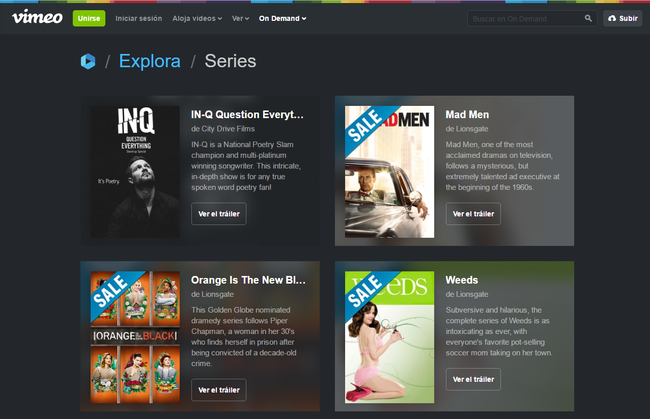Click the green Unirse button
This screenshot has height=419, width=650.
click(x=89, y=18)
